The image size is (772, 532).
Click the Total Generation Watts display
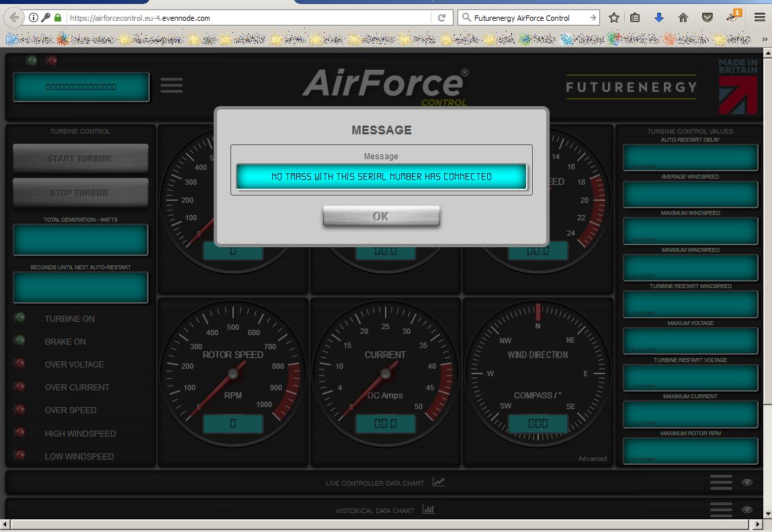tap(81, 240)
